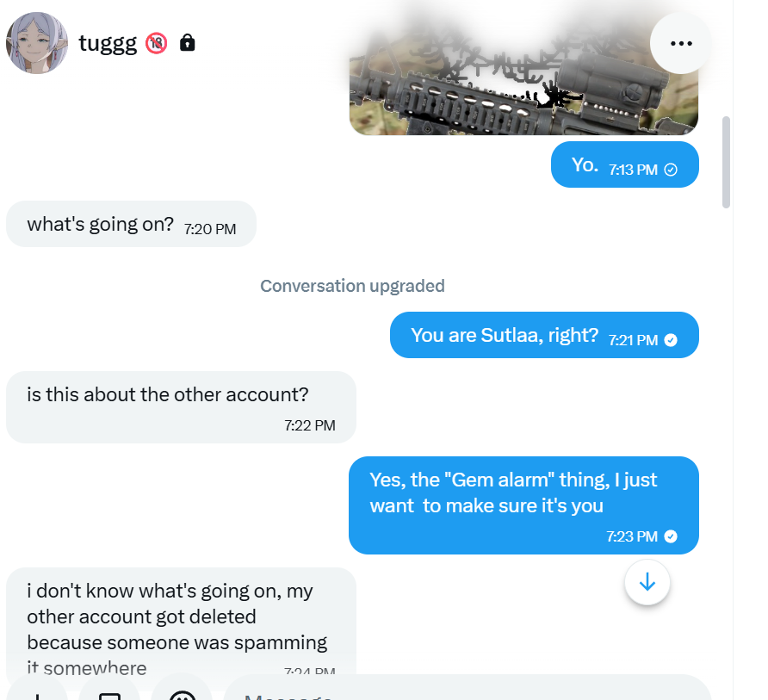This screenshot has width=768, height=700.
Task: Select the "Yo." sent message bubble
Action: (x=624, y=165)
